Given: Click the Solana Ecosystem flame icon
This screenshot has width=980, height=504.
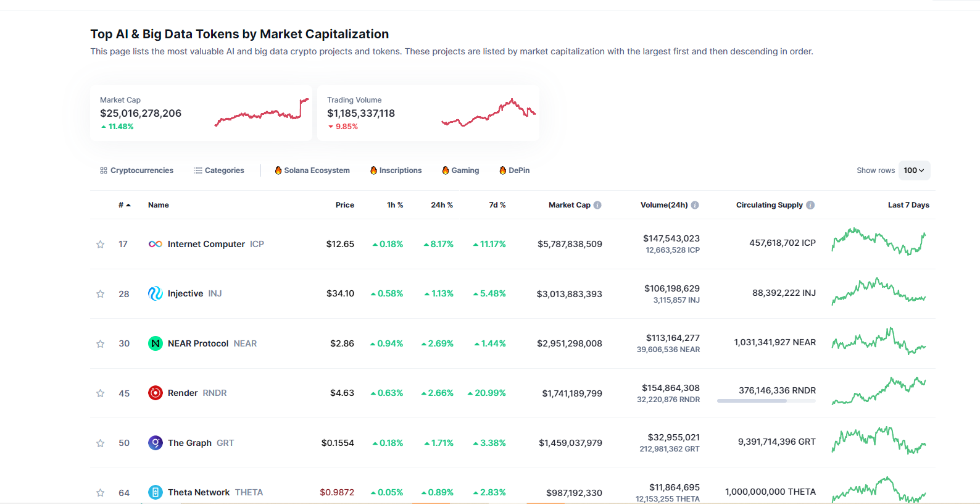Looking at the screenshot, I should click(278, 170).
